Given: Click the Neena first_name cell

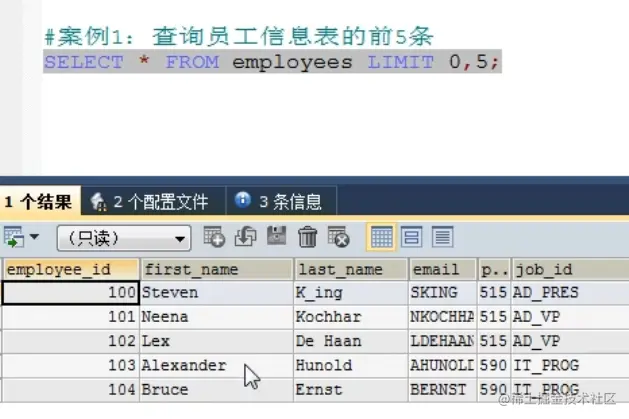Looking at the screenshot, I should pyautogui.click(x=217, y=317).
